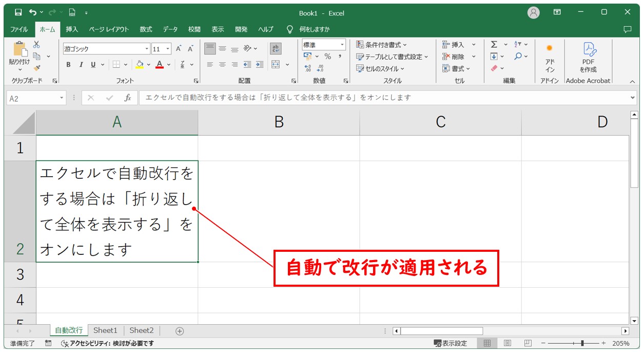Click the Cut scissors icon
Screen dimensions: 644x352
tap(36, 45)
